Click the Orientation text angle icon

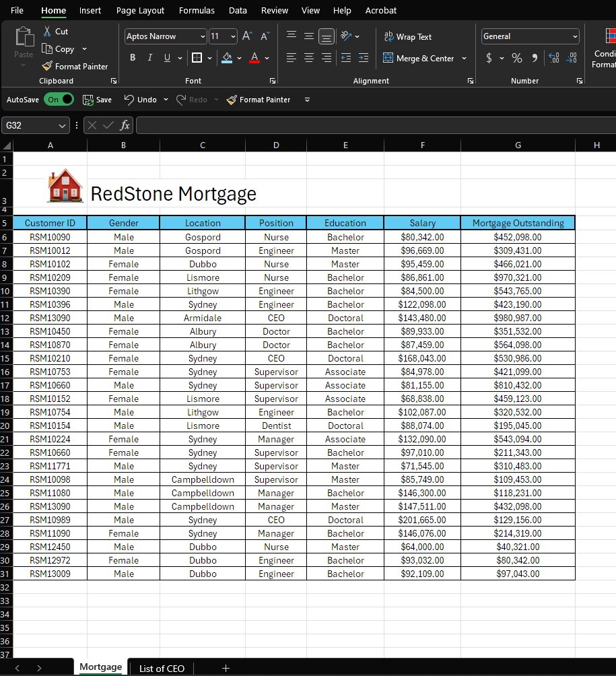click(346, 36)
